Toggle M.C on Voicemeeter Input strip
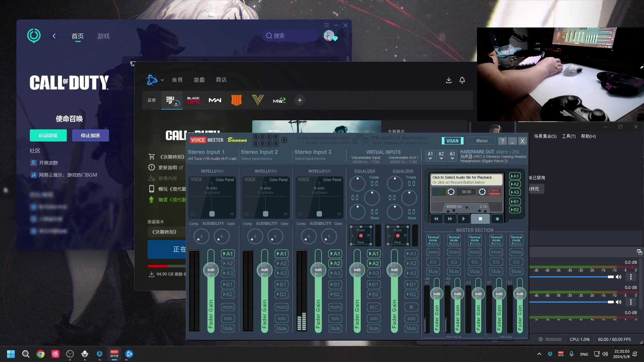This screenshot has height=362, width=644. (374, 307)
